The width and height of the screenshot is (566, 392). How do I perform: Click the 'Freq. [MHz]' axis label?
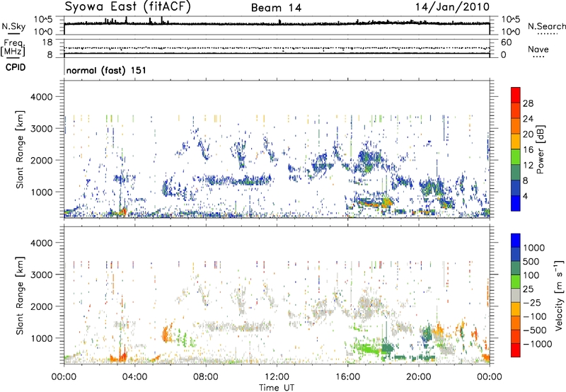[13, 47]
